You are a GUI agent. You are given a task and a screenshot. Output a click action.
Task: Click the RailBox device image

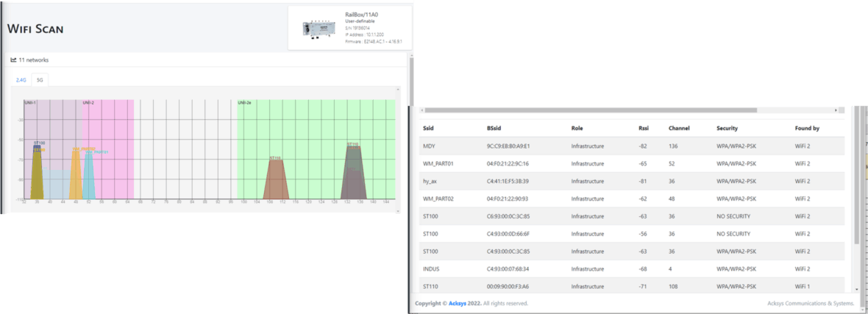point(318,28)
